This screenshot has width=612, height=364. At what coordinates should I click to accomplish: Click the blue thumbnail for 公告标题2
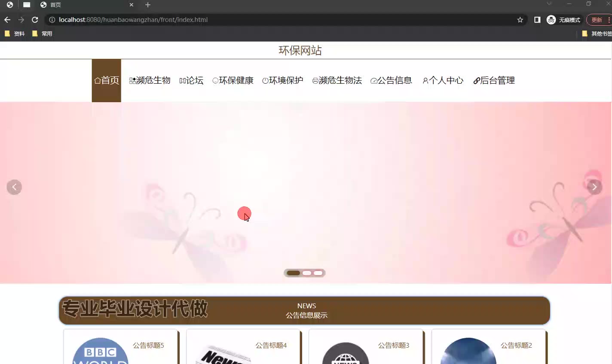pos(468,351)
